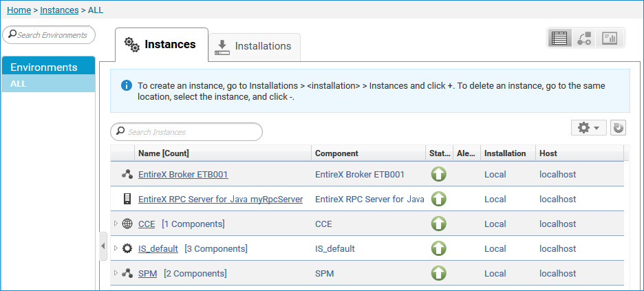Image resolution: width=644 pixels, height=291 pixels.
Task: Click ALL at the breadcrumb end
Action: [96, 10]
